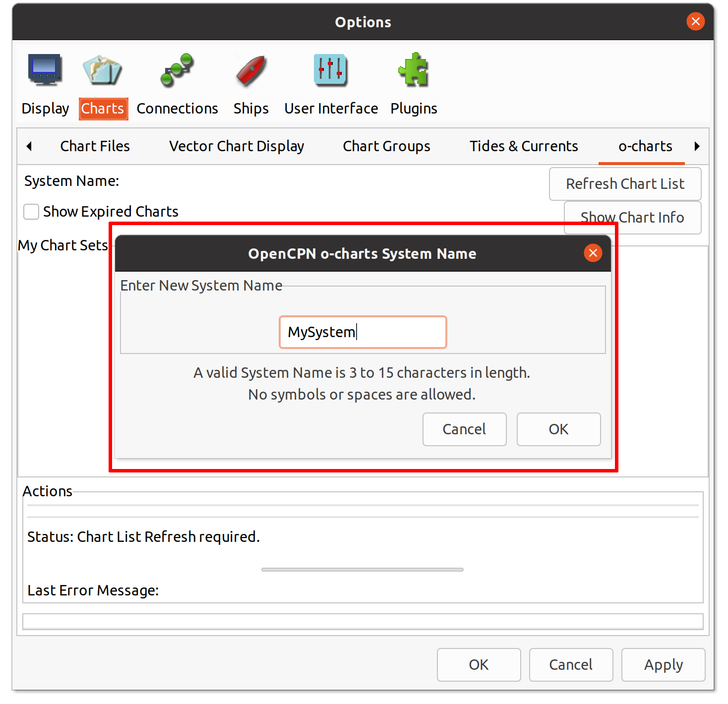Select the Plugins puzzle piece icon
The width and height of the screenshot is (728, 704).
point(414,70)
